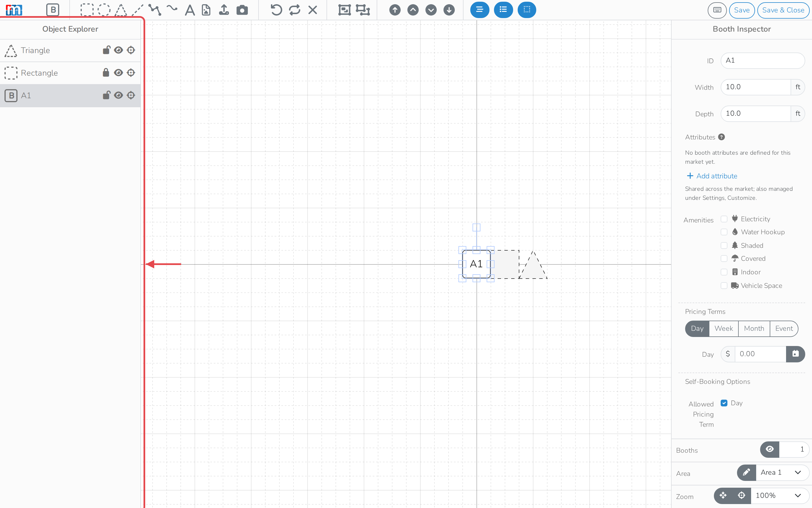Click the group objects icon
812x508 pixels.
(x=344, y=10)
